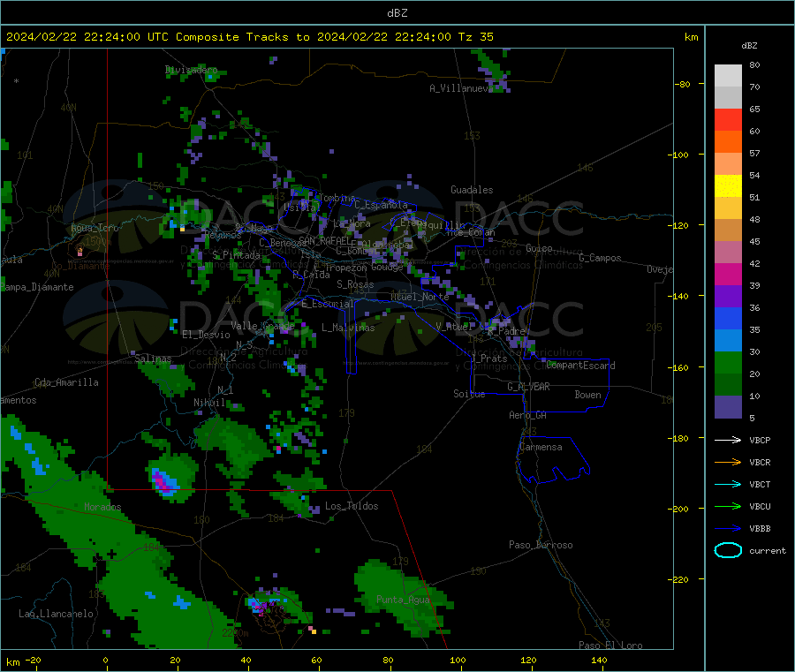Screen dimensions: 795x672
Task: Select the 51 dBZ yellow color swatch
Action: click(728, 186)
